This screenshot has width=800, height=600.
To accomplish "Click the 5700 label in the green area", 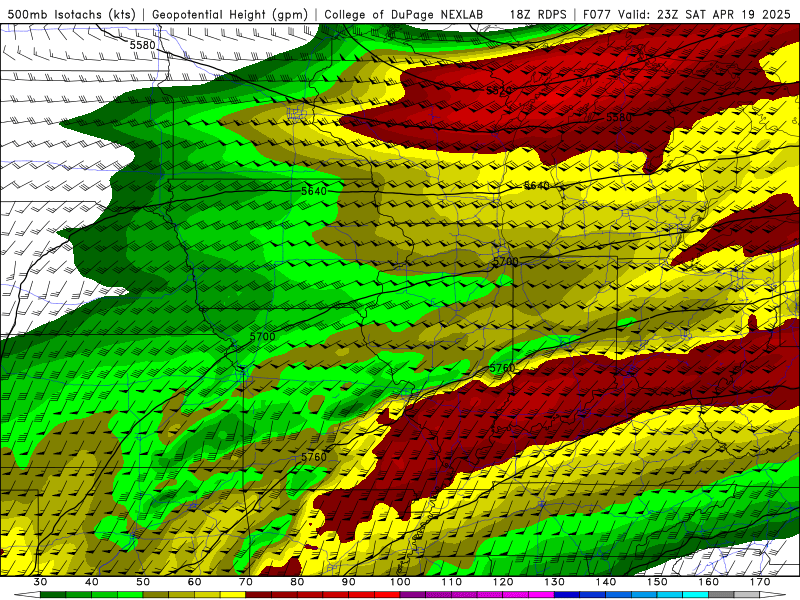I will 263,337.
